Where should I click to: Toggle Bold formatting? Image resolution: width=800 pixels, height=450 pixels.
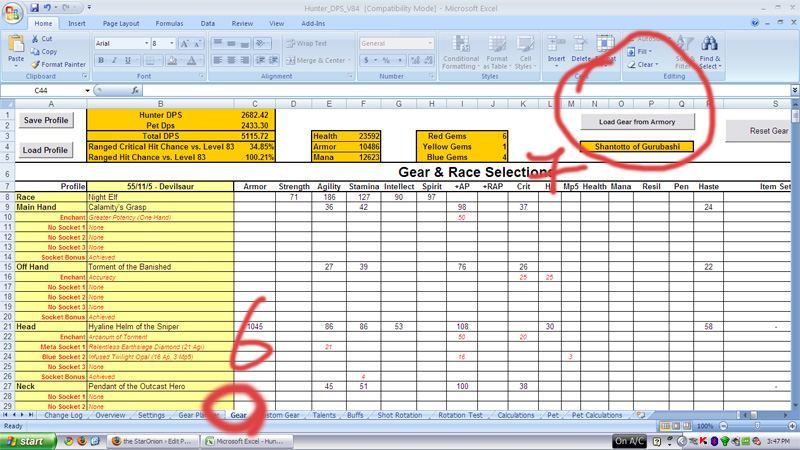click(101, 60)
